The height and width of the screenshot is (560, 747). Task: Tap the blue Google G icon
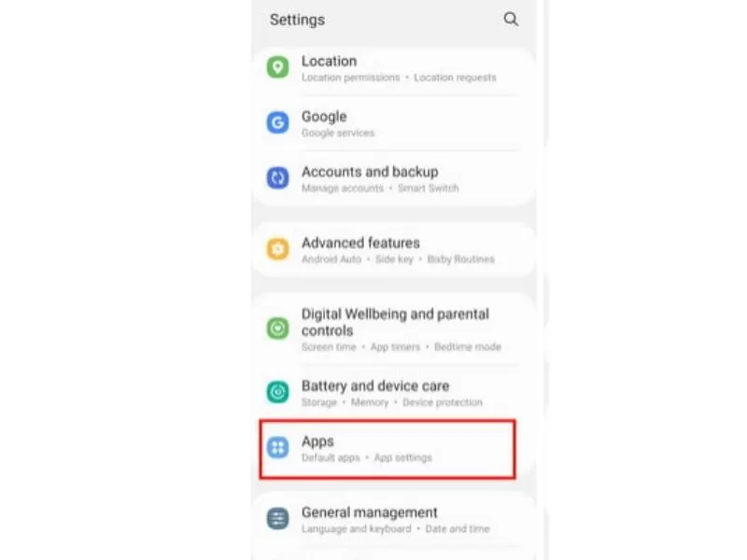pyautogui.click(x=277, y=122)
